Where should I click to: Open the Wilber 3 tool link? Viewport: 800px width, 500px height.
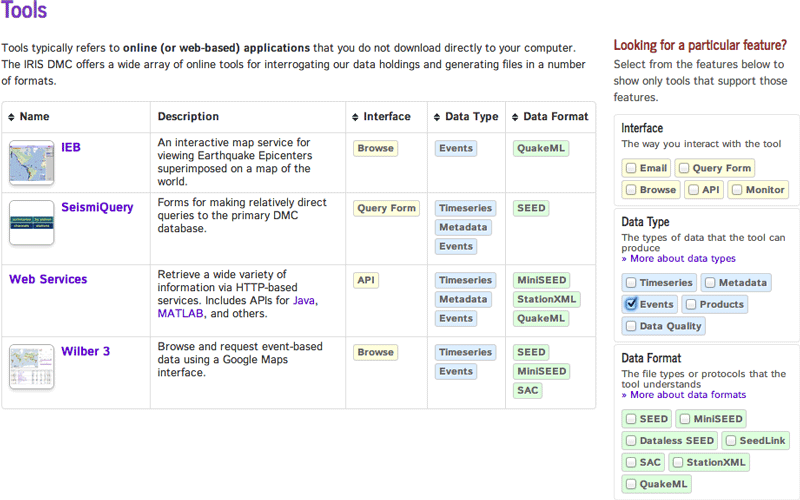(85, 352)
